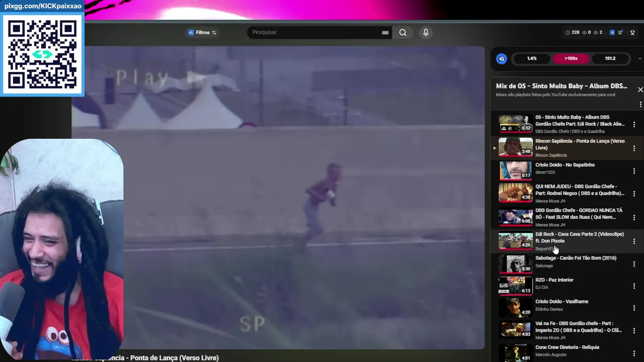Viewport: 644px width, 362px height.
Task: Open options for Vai na Fe video
Action: (634, 330)
